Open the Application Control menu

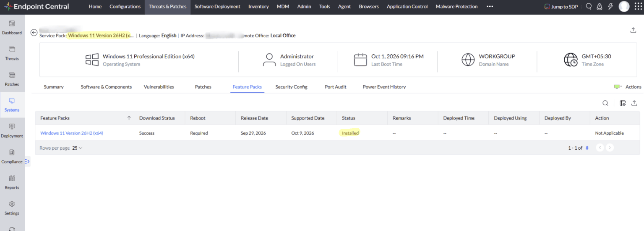pyautogui.click(x=407, y=6)
